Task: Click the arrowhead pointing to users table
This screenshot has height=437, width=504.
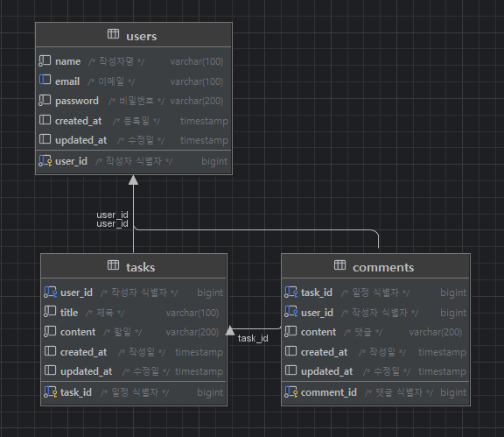Action: (133, 180)
